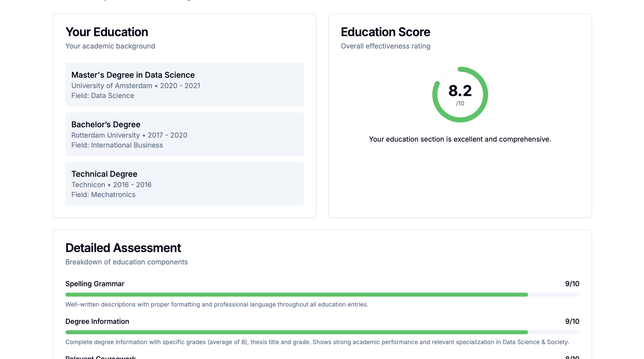The height and width of the screenshot is (359, 644).
Task: Click the Overall effectiveness rating subtitle
Action: pyautogui.click(x=385, y=46)
